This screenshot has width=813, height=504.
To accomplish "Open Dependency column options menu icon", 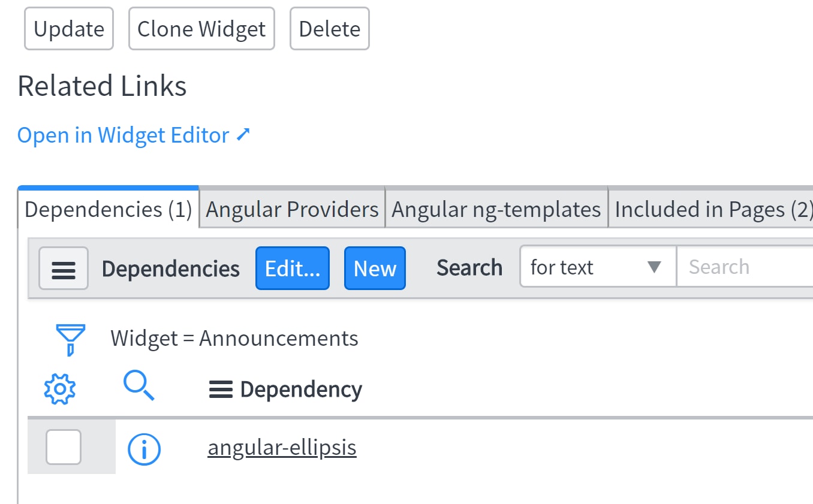I will coord(221,390).
